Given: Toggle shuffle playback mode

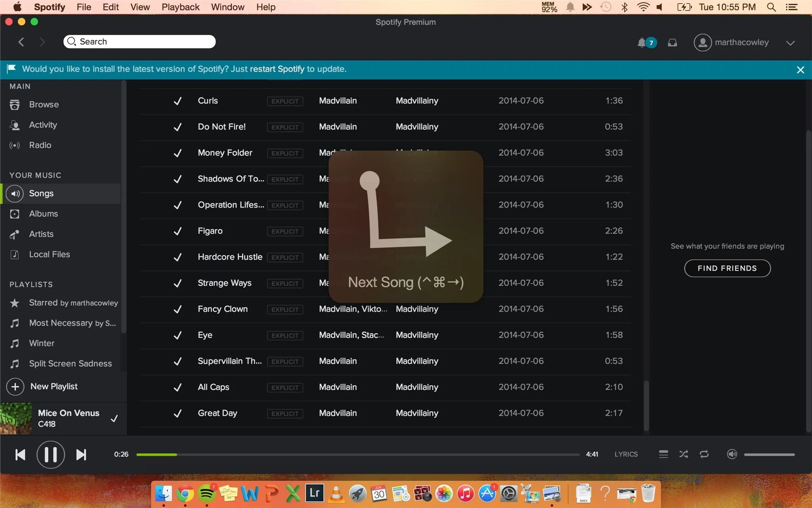Looking at the screenshot, I should 684,454.
